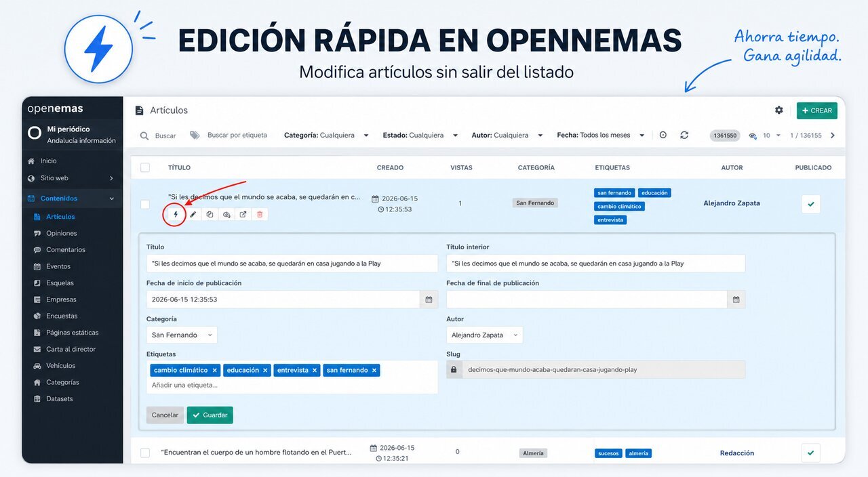Click the tag icon beside Buscar por etiqueta
Image resolution: width=868 pixels, height=477 pixels.
(x=195, y=136)
